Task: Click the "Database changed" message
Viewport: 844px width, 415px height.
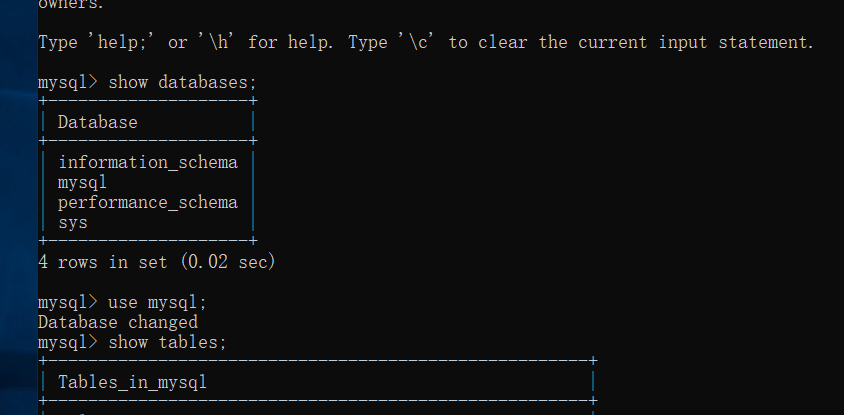Action: point(117,322)
